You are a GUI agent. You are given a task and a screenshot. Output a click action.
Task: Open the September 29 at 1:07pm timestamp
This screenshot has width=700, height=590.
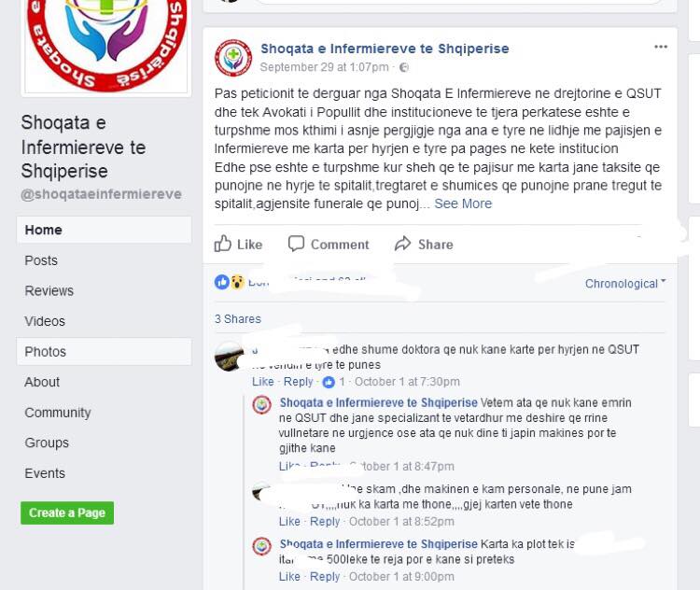coord(324,67)
